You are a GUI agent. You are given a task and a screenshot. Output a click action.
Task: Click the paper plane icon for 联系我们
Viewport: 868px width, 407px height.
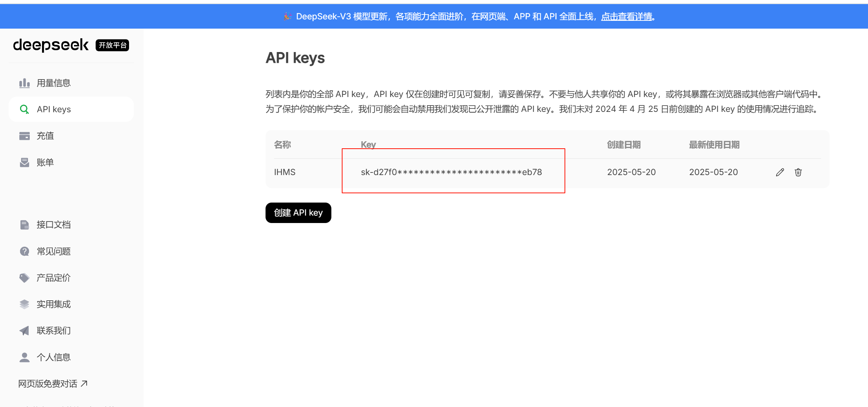point(25,330)
